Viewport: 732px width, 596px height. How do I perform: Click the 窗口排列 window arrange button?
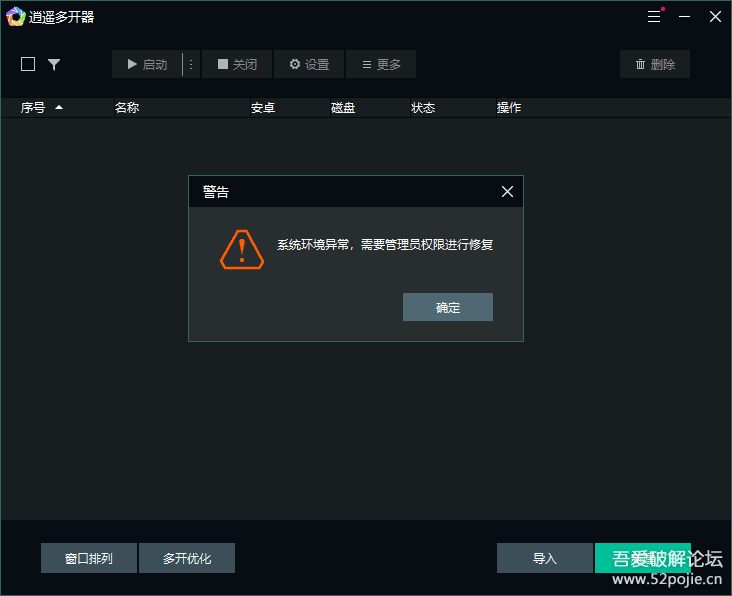89,558
